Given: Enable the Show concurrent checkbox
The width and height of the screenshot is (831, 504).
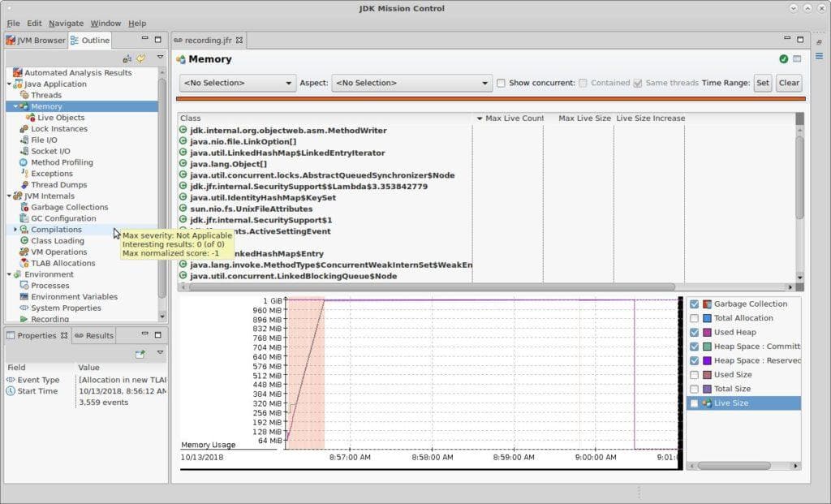Looking at the screenshot, I should point(501,84).
